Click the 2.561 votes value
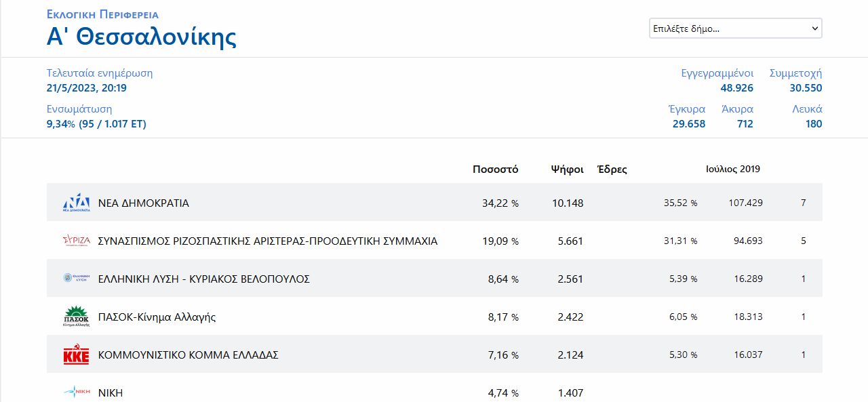The height and width of the screenshot is (402, 868). [570, 279]
